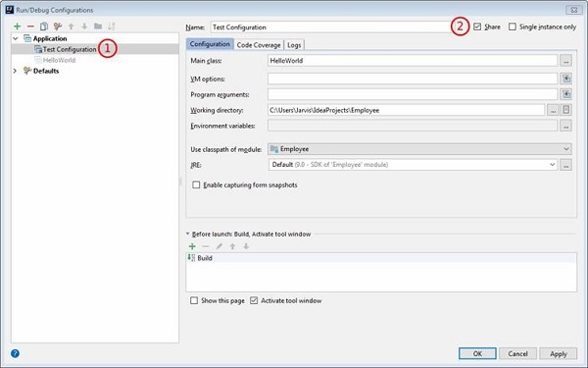
Task: Edit defaults wrench icon in toolbar
Action: (58, 26)
